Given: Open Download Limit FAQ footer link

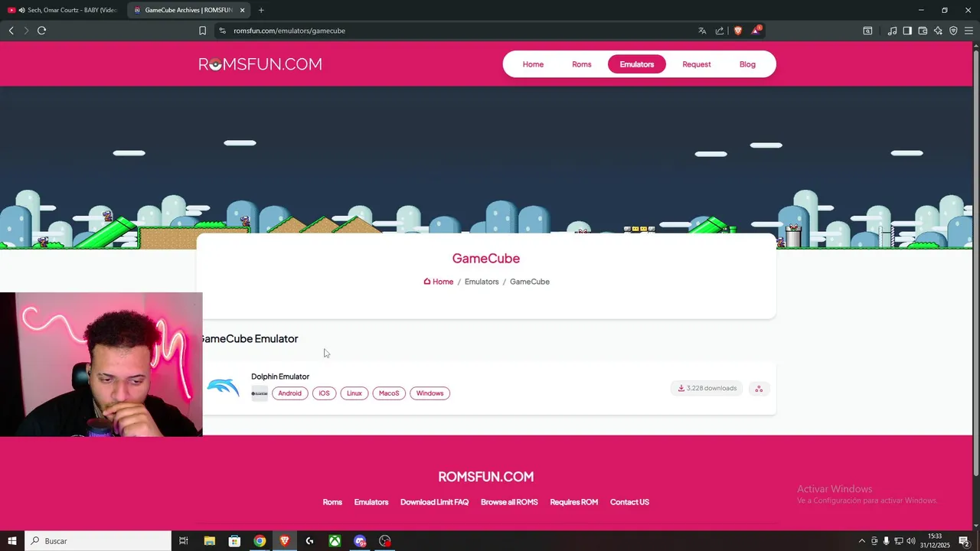Looking at the screenshot, I should point(434,502).
